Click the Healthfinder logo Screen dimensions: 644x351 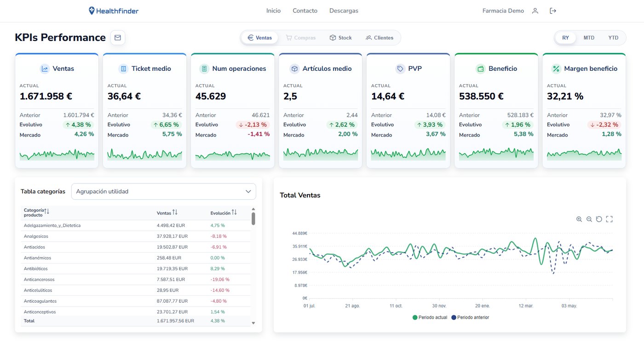tap(114, 11)
